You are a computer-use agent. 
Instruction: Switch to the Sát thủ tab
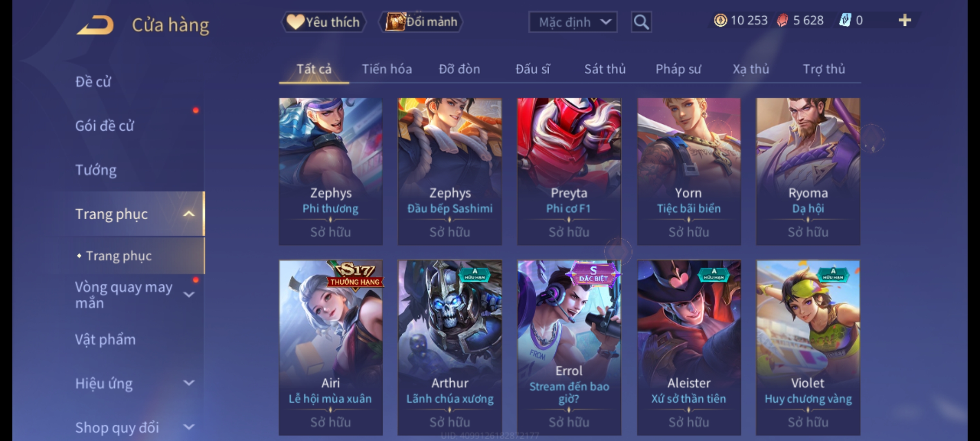(x=605, y=69)
